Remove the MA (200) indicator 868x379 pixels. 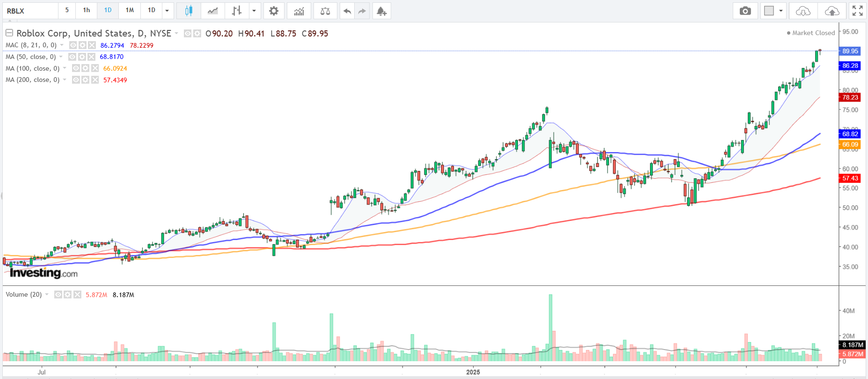coord(95,80)
